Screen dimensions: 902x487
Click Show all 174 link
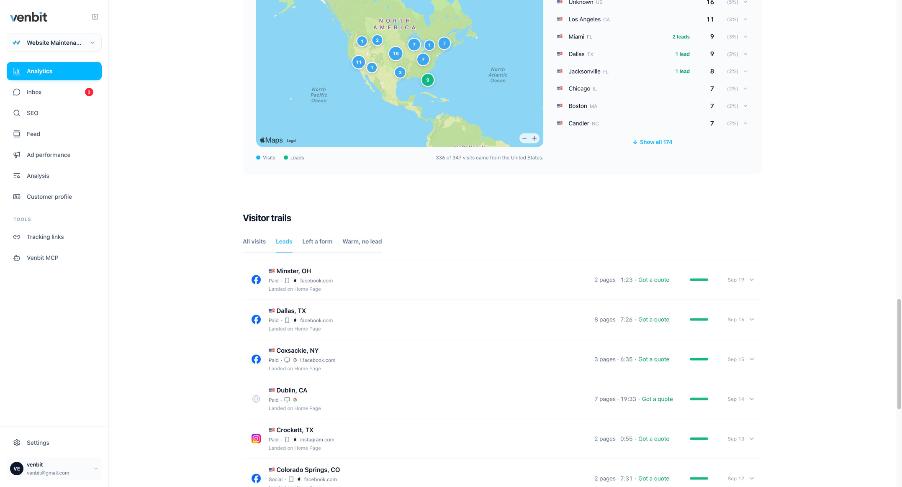point(652,142)
